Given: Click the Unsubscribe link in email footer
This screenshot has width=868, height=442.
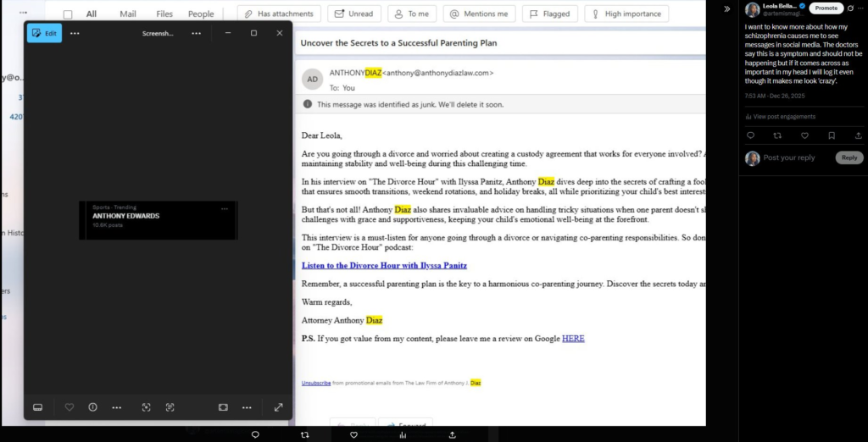Looking at the screenshot, I should pyautogui.click(x=315, y=383).
